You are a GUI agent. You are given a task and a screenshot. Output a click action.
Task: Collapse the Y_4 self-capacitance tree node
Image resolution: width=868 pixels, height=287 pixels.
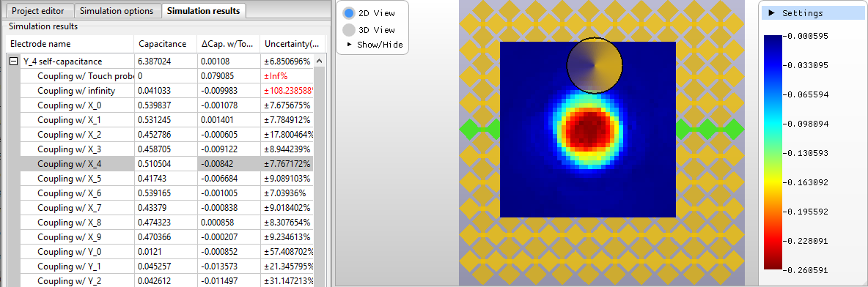tap(12, 61)
